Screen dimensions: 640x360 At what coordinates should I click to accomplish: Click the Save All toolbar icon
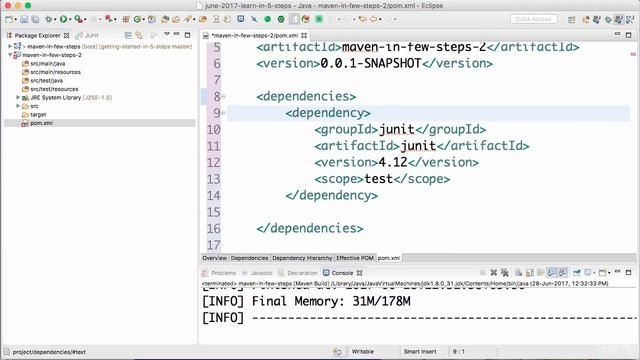coord(36,19)
